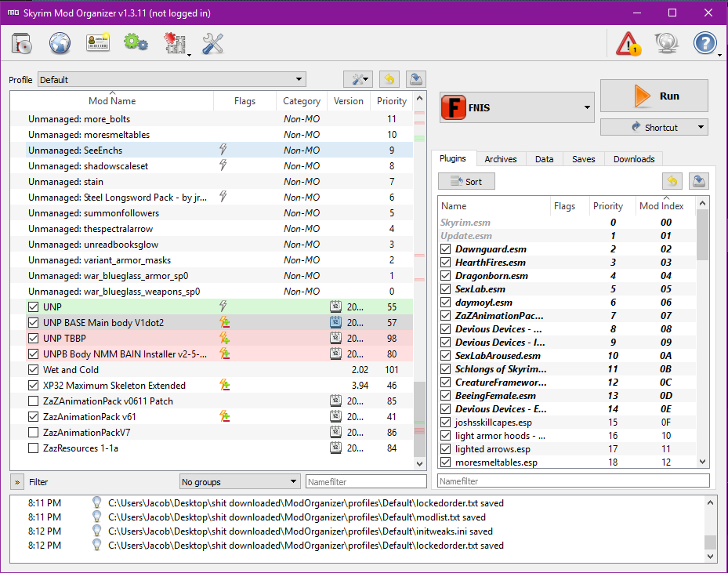Screen dimensions: 728x573
Task: Open the No groups dropdown
Action: point(239,481)
